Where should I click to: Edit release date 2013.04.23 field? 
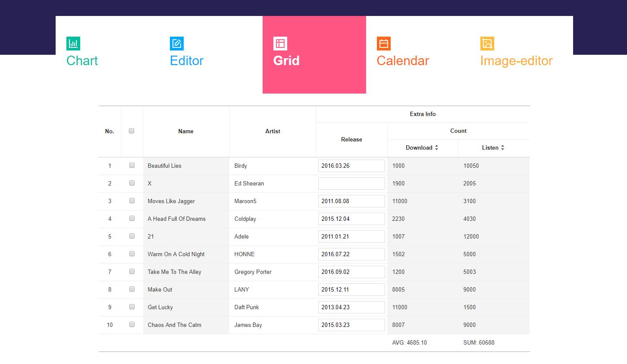tap(351, 307)
